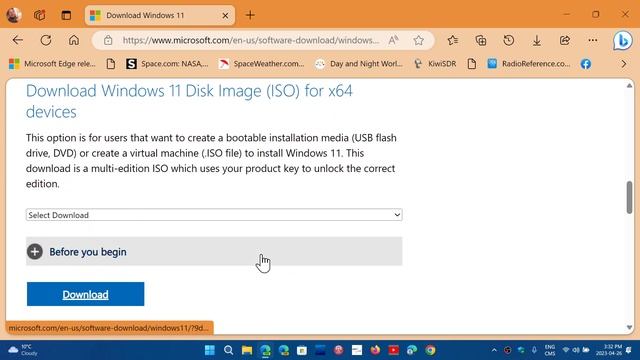Open the Collections icon
This screenshot has height=360, width=640.
(481, 40)
